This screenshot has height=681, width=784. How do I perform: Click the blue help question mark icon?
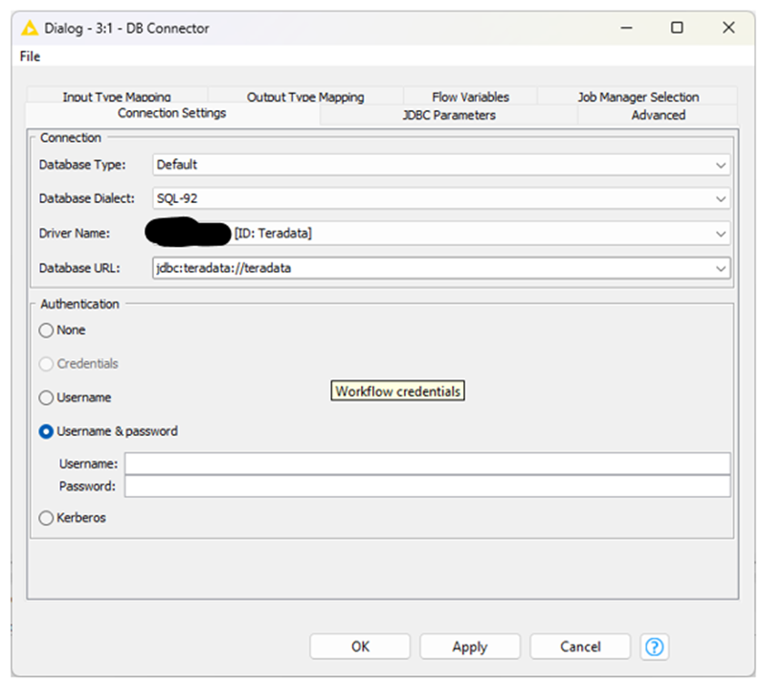click(x=655, y=647)
